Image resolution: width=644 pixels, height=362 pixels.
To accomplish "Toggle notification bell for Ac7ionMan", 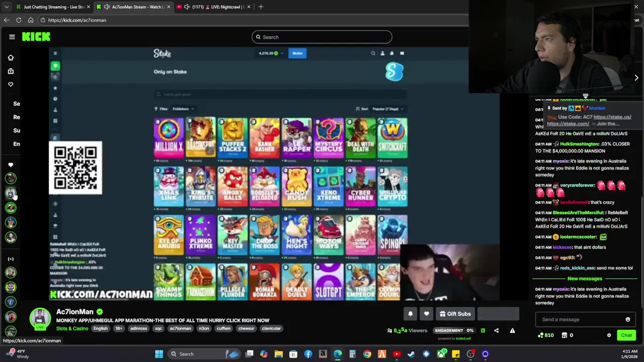I will click(x=410, y=314).
